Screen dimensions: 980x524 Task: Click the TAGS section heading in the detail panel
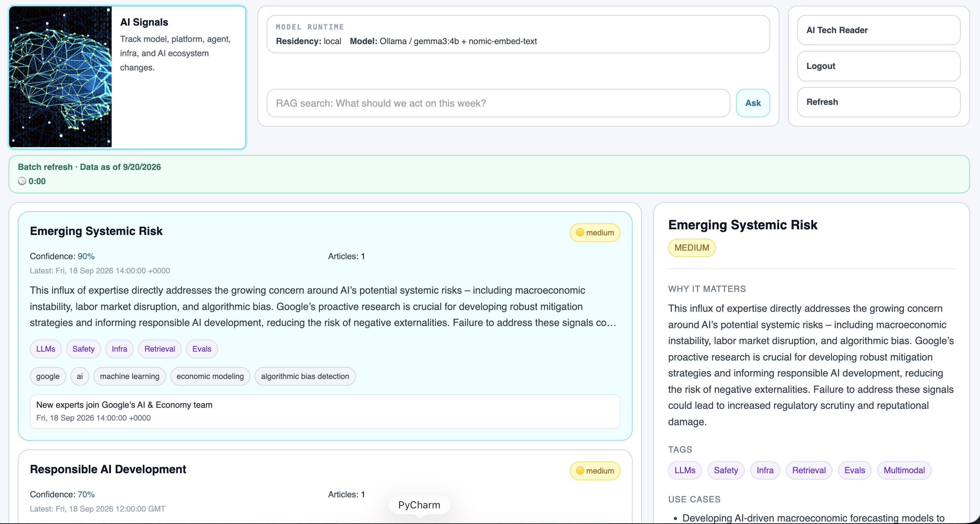coord(680,449)
